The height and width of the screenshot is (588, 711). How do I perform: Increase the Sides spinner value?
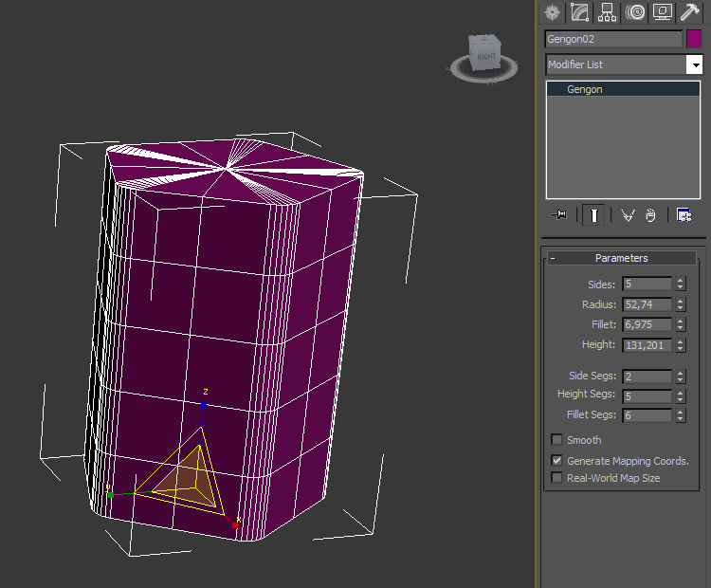680,281
